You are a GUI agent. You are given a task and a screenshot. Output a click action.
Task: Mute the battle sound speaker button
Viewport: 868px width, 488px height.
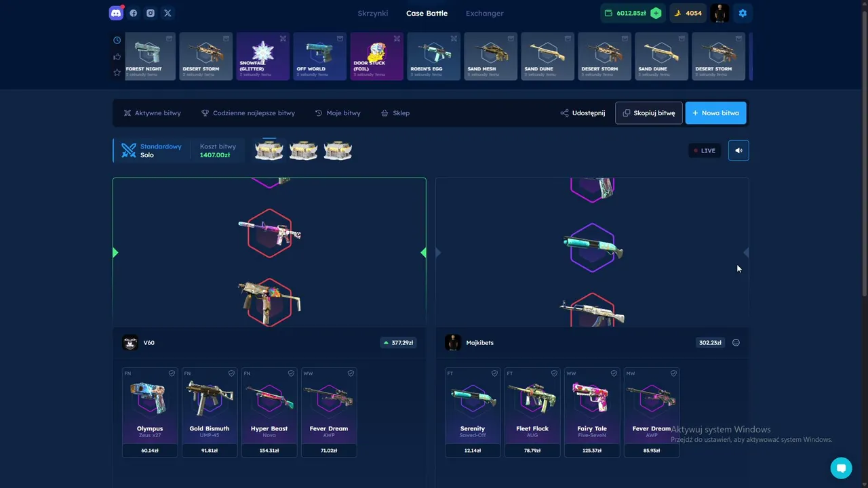(738, 150)
